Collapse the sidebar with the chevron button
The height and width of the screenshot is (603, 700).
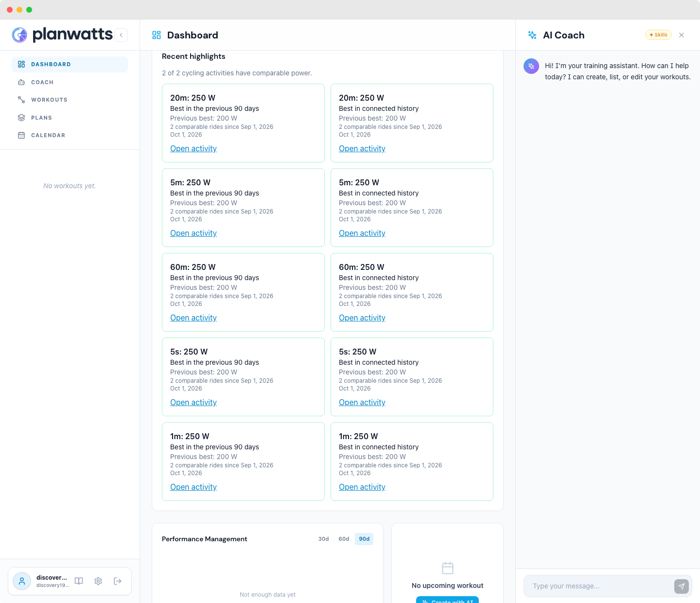click(x=121, y=35)
